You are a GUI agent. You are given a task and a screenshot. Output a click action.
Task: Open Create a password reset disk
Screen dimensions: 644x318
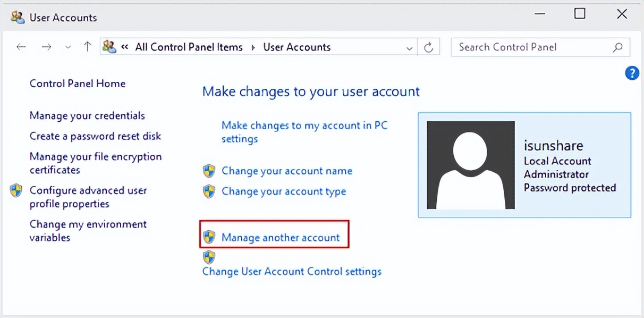95,136
